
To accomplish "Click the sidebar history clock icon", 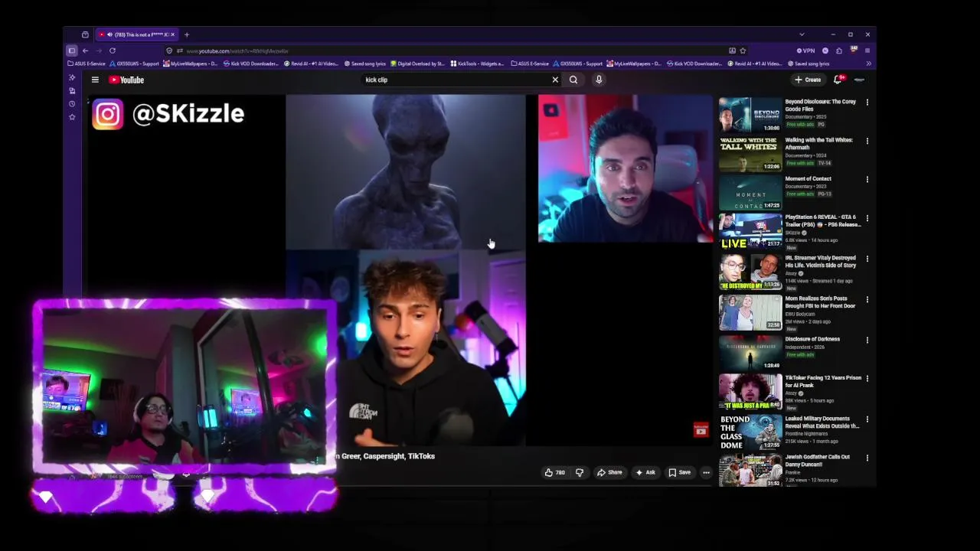I will 72,104.
